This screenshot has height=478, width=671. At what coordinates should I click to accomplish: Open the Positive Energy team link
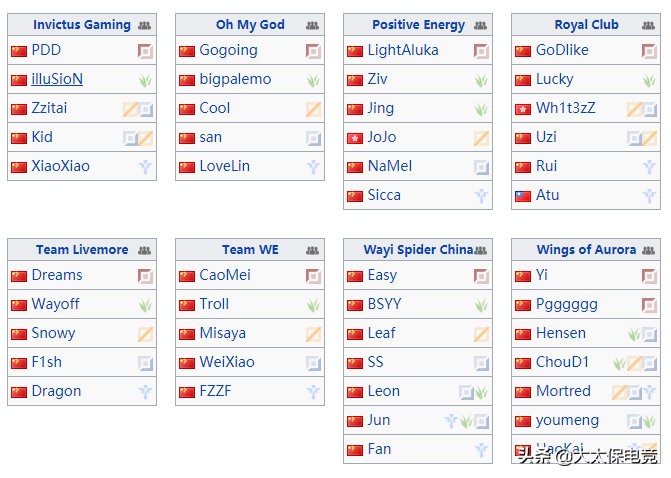pyautogui.click(x=419, y=25)
